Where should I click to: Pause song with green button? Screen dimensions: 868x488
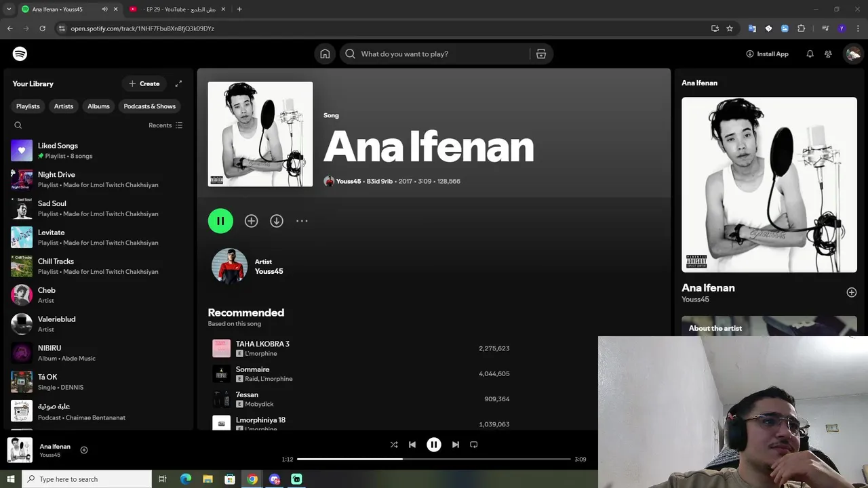pos(220,221)
